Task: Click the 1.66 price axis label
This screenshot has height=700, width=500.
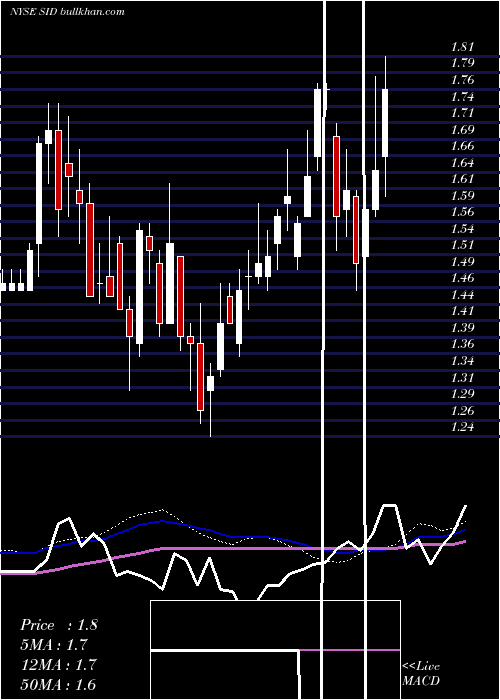Action: point(462,146)
